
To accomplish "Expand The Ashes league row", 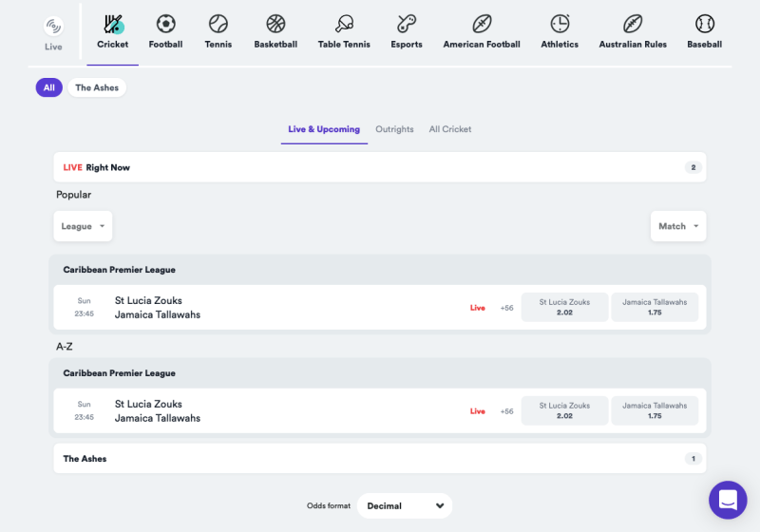I will tap(380, 459).
